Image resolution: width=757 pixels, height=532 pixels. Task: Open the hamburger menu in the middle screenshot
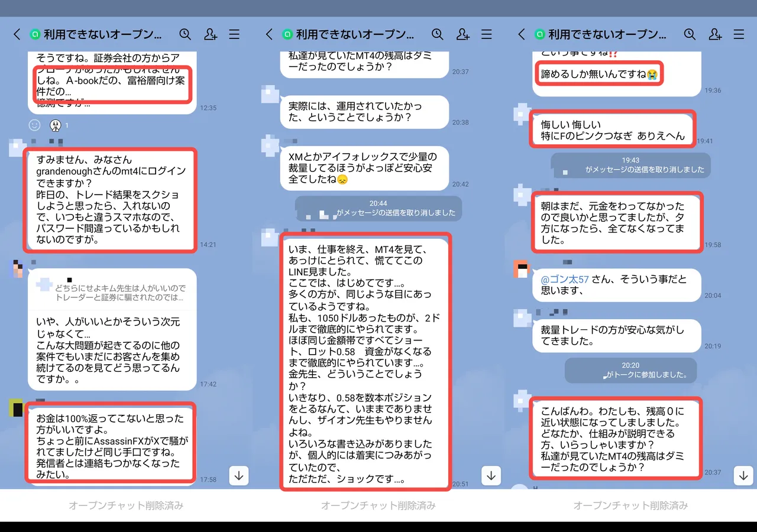(487, 34)
